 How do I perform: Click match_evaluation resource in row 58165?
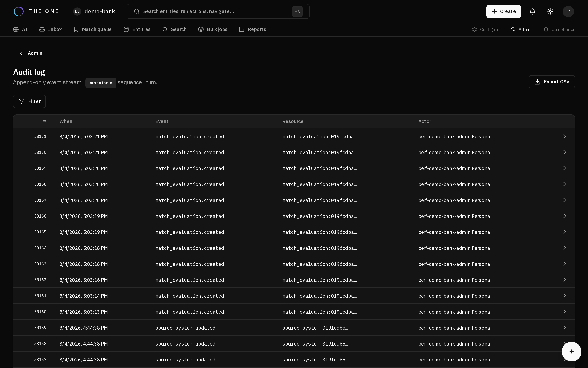pos(320,232)
